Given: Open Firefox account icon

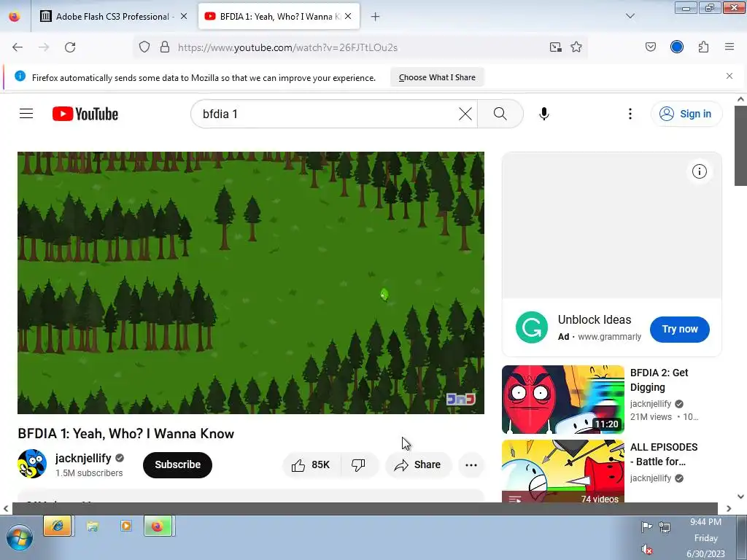Looking at the screenshot, I should 677,47.
